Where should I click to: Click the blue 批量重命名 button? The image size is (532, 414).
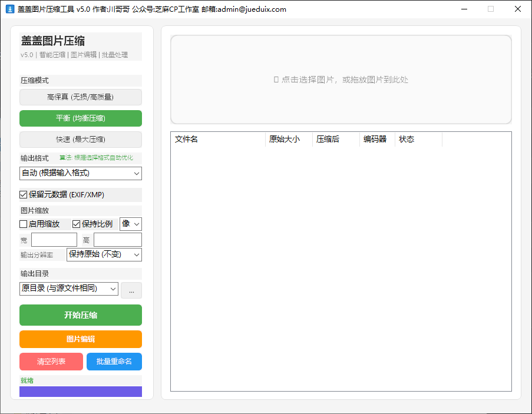point(114,362)
